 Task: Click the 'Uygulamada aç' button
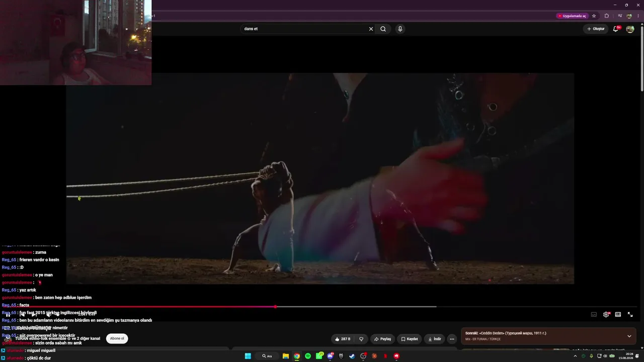(572, 16)
